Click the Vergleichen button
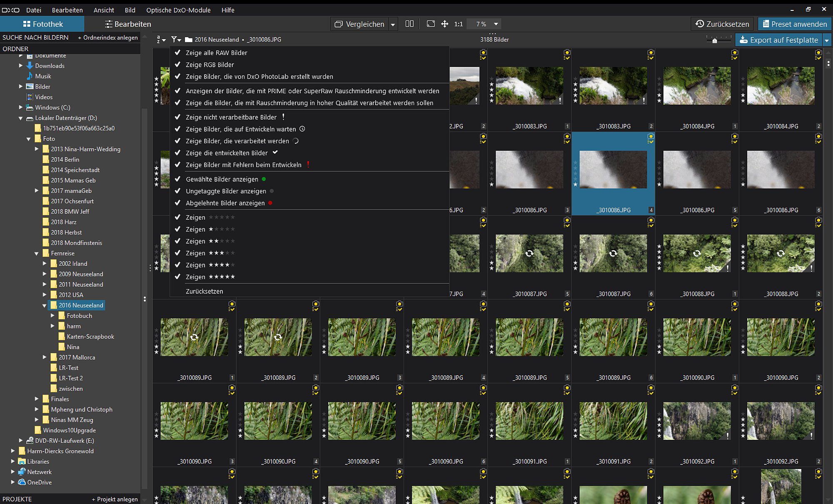The width and height of the screenshot is (833, 504). (360, 24)
